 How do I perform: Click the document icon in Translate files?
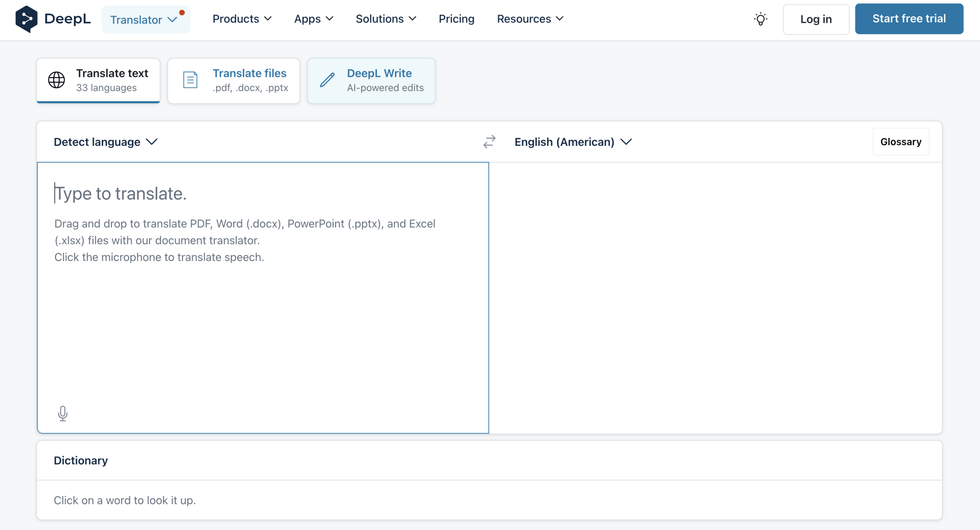[190, 80]
